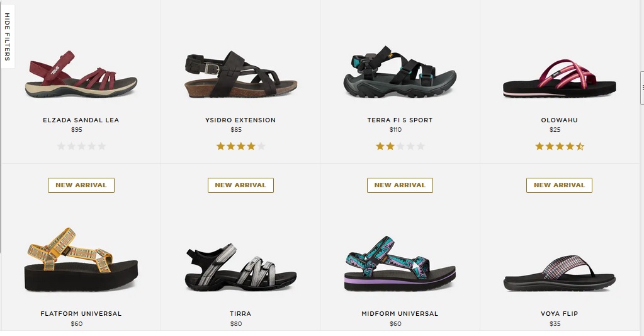The width and height of the screenshot is (644, 336).
Task: Open the Terra Fi 5 Sport title link
Action: (400, 120)
